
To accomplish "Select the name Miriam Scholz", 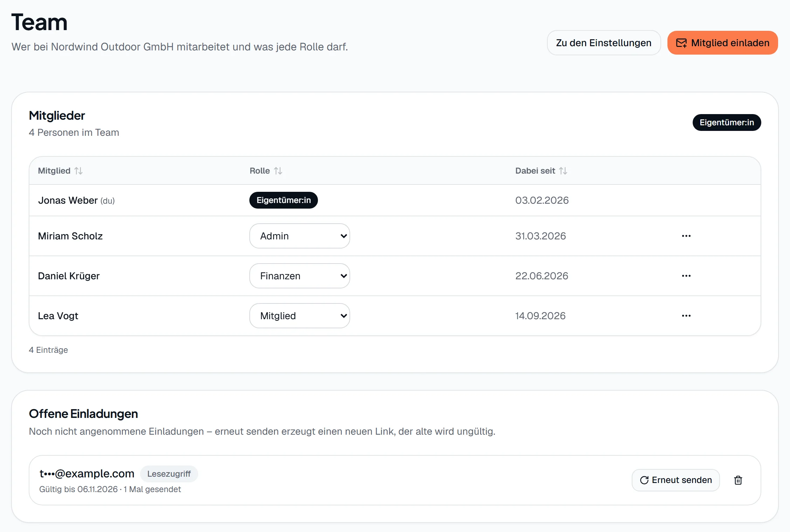I will [x=70, y=236].
